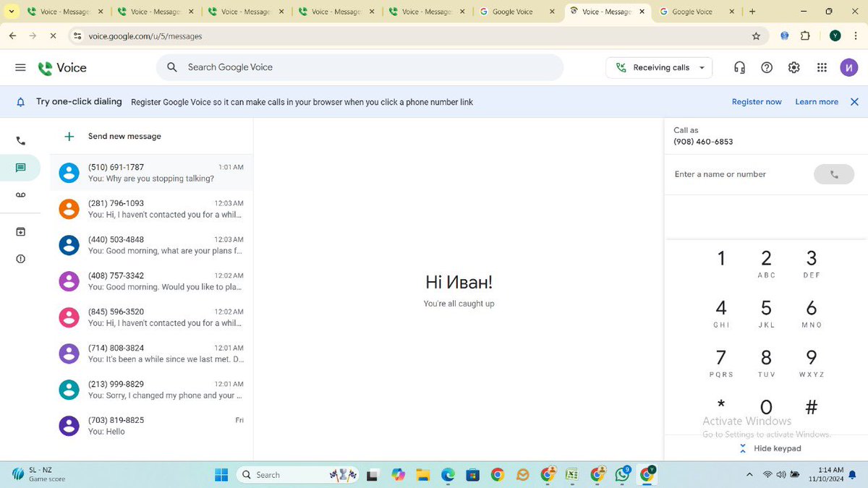Screen dimensions: 868x488
Task: Open the audio headset settings icon
Action: 739,67
